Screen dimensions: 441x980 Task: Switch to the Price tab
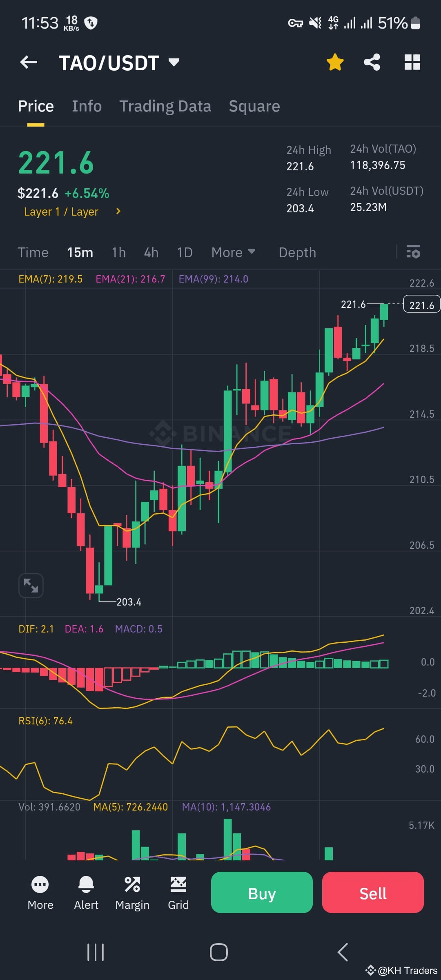pyautogui.click(x=36, y=107)
